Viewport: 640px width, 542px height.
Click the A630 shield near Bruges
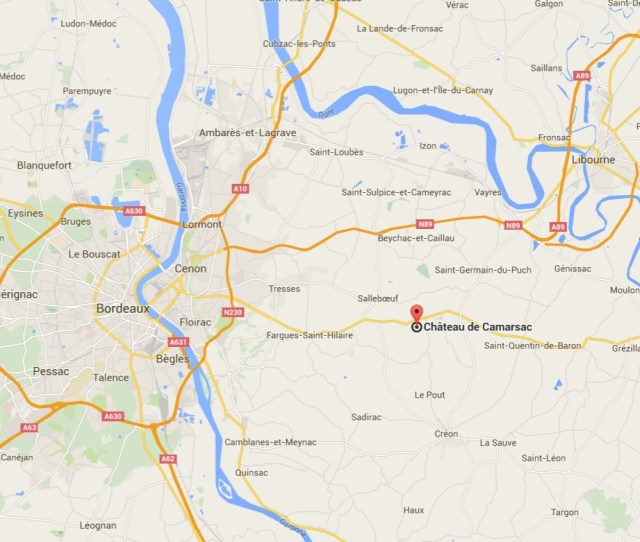point(134,211)
